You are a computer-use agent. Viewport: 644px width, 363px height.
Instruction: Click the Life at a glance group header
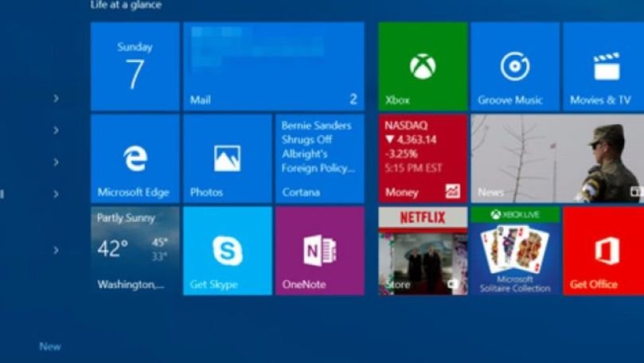(126, 5)
